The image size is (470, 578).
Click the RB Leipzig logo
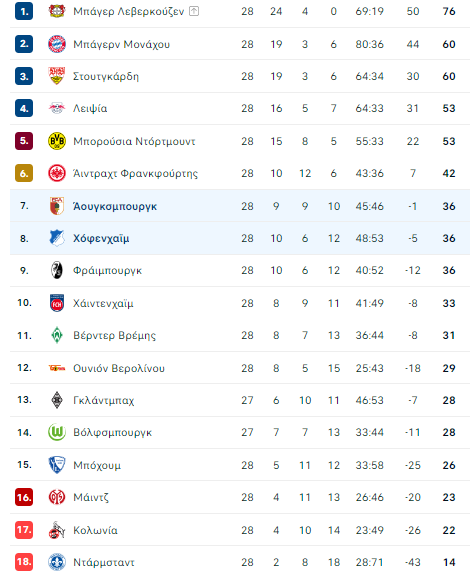[x=57, y=108]
